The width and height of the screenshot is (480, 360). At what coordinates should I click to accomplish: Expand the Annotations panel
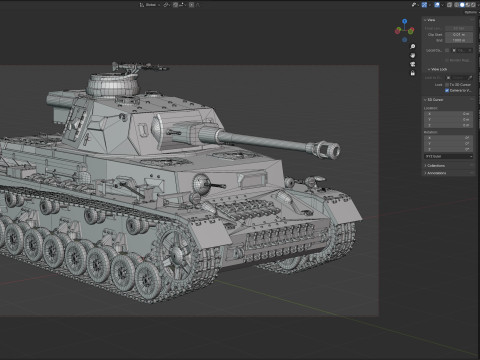coord(435,173)
